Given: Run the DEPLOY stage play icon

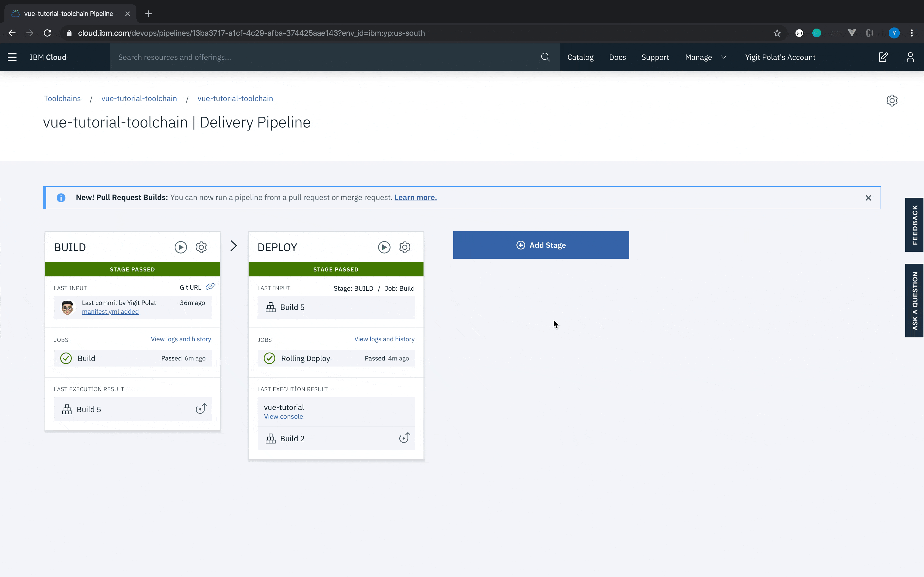Looking at the screenshot, I should [384, 247].
